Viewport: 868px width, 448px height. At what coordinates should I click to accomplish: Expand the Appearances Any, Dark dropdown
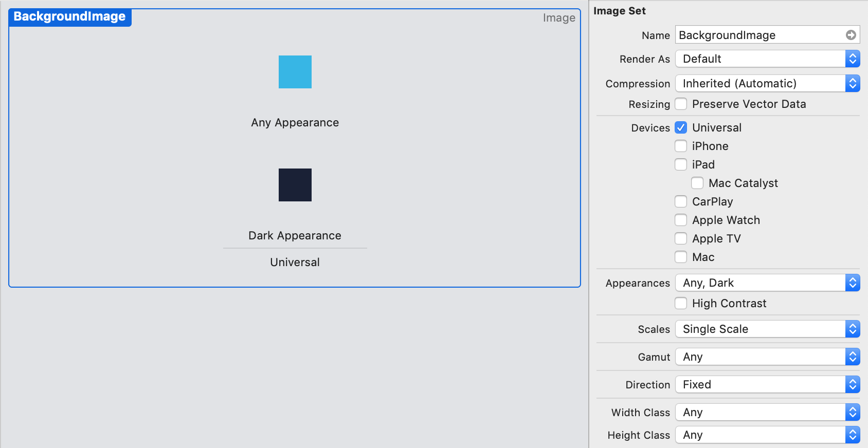(768, 283)
